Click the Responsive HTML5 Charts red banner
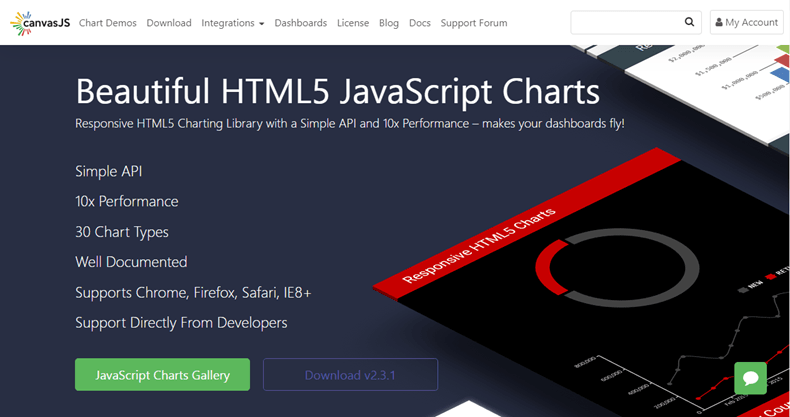 pyautogui.click(x=478, y=247)
